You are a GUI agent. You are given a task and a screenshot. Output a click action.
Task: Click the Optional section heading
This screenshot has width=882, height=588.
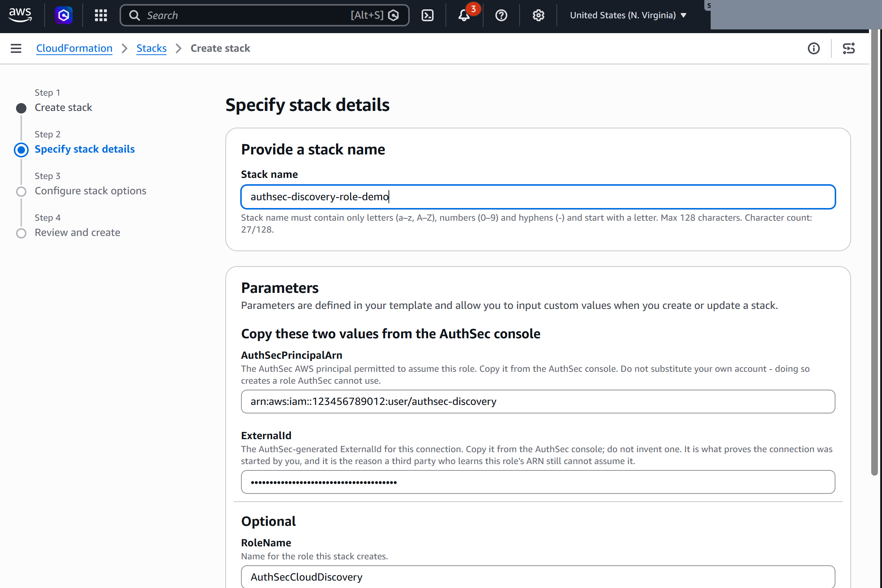point(268,521)
